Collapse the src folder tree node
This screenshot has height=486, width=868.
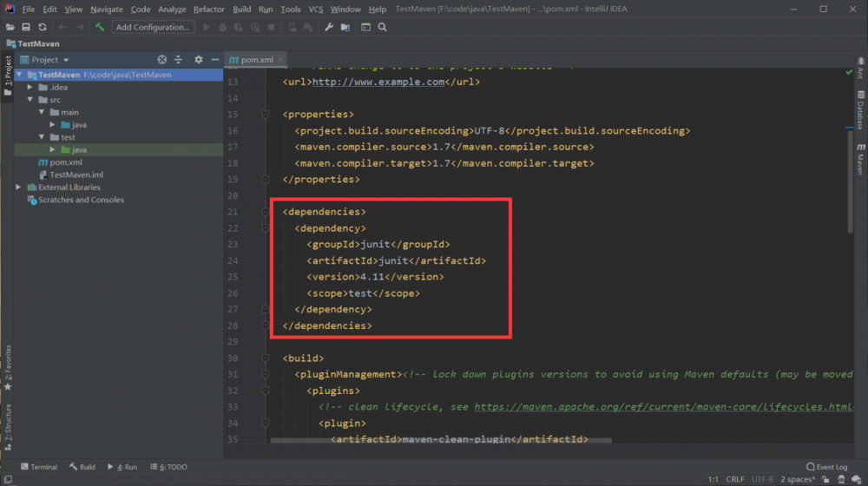click(x=30, y=100)
